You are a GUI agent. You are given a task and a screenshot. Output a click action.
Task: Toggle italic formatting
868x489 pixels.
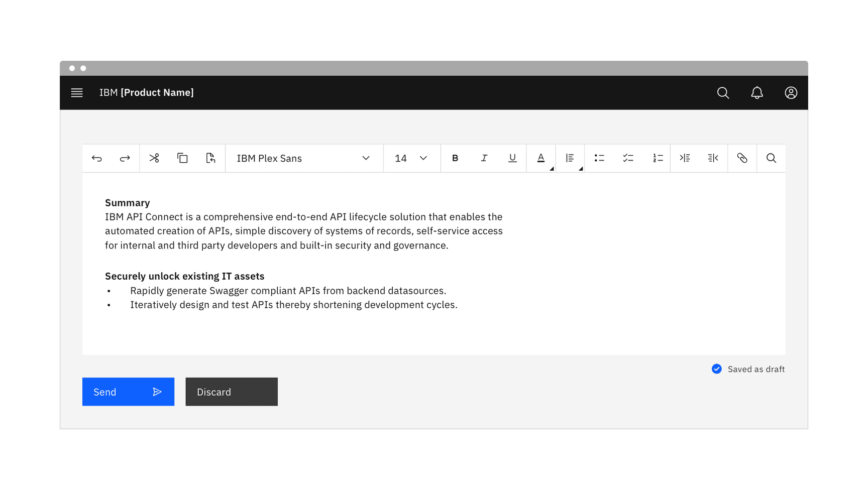click(484, 158)
